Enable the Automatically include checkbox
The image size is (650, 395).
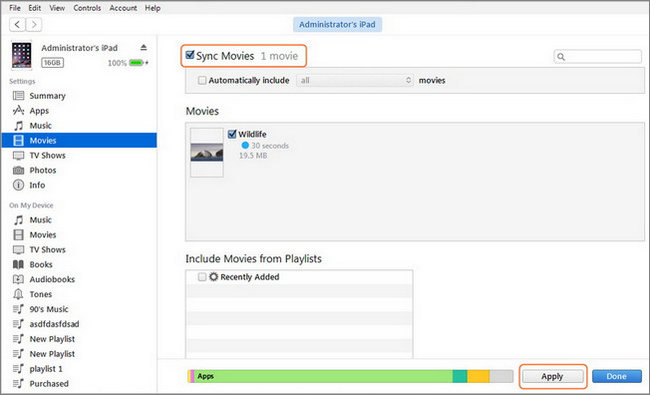pyautogui.click(x=202, y=80)
